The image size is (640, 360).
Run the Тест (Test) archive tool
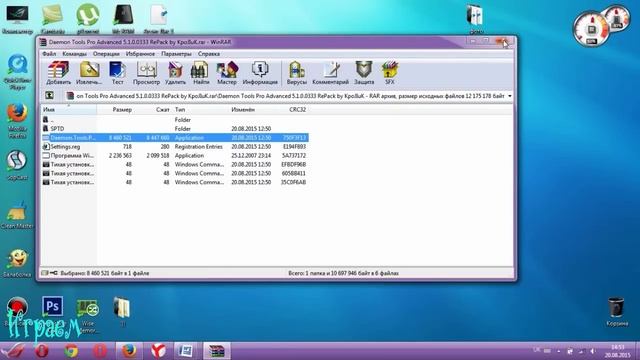click(118, 73)
